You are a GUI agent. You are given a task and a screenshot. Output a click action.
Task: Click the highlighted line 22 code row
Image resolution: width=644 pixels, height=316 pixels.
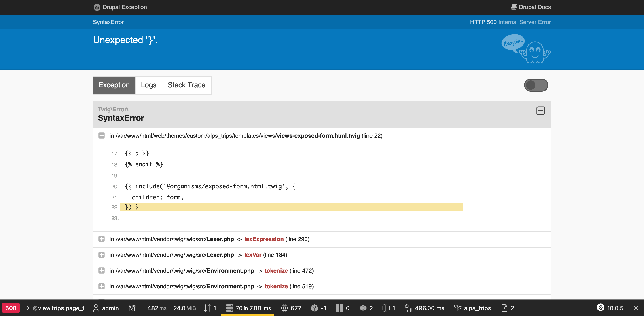[291, 207]
